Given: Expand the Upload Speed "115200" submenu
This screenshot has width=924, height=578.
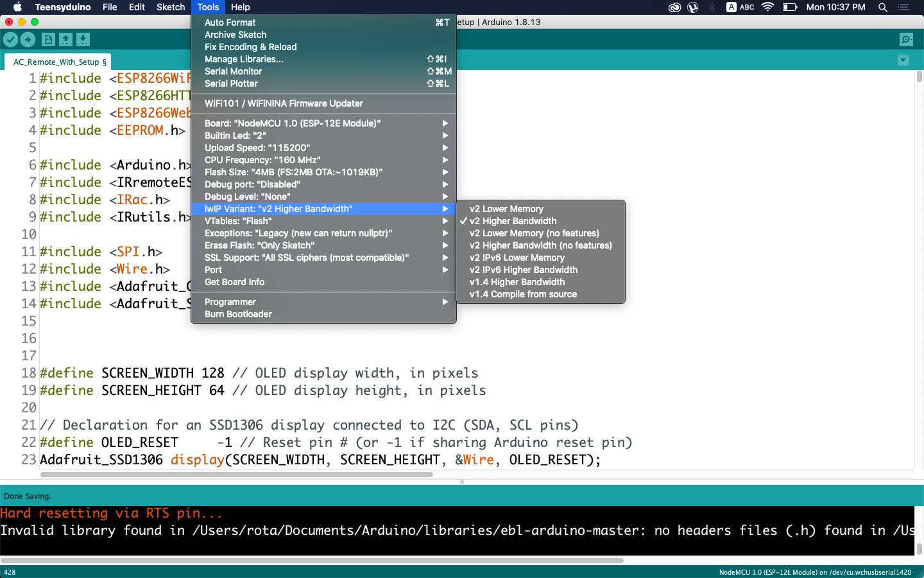Looking at the screenshot, I should pyautogui.click(x=323, y=148).
